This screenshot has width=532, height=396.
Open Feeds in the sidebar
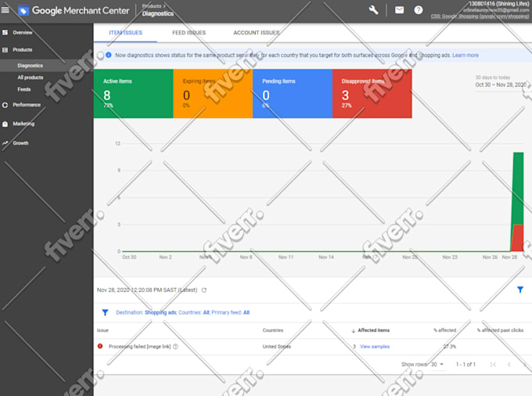click(24, 89)
